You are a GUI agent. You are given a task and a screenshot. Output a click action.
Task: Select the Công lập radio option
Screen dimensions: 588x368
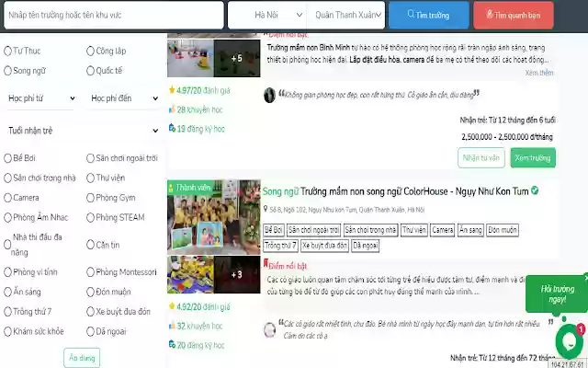(x=90, y=52)
